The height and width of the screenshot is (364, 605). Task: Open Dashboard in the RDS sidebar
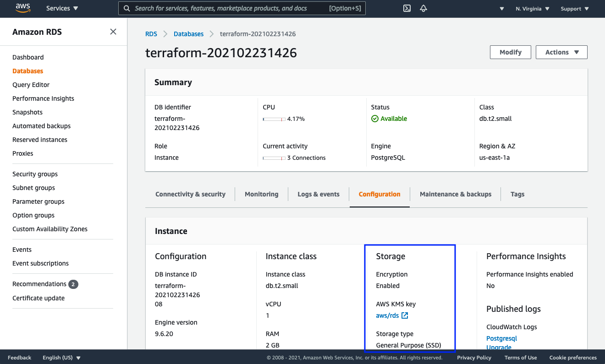click(x=28, y=57)
